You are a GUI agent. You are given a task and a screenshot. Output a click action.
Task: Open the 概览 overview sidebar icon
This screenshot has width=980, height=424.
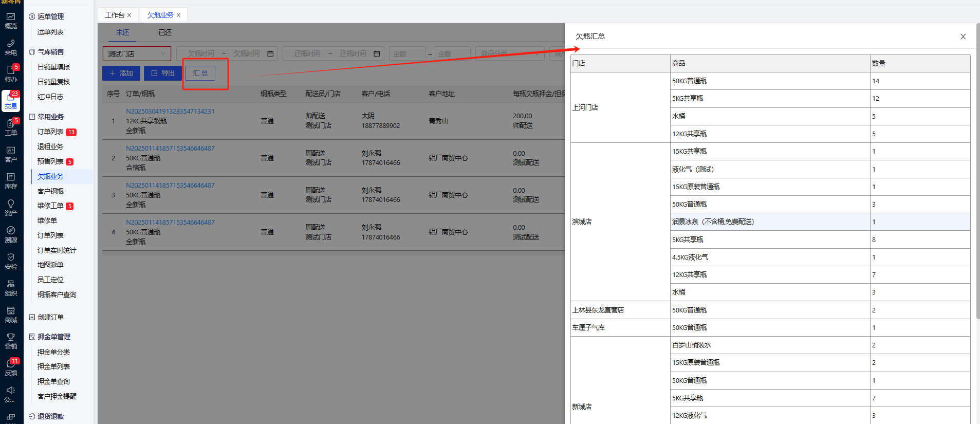tap(11, 21)
